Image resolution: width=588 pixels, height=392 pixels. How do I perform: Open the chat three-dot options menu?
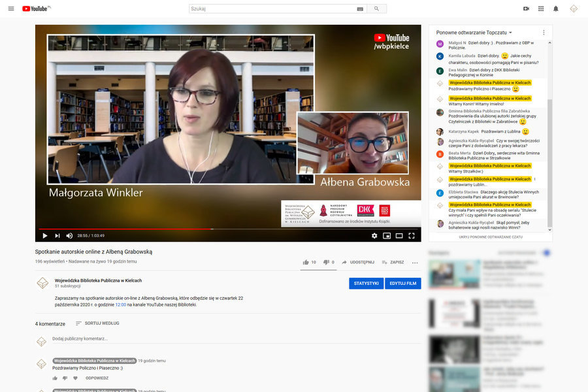point(544,32)
